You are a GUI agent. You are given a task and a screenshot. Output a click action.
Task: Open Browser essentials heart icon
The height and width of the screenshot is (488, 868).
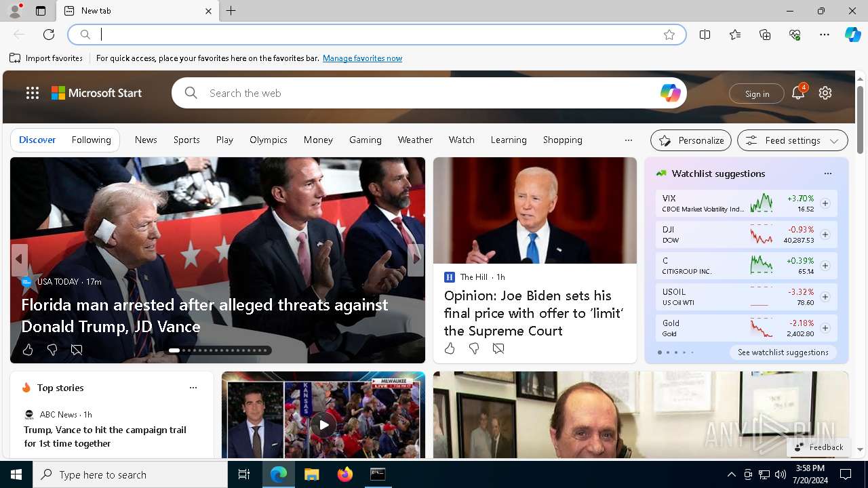795,35
